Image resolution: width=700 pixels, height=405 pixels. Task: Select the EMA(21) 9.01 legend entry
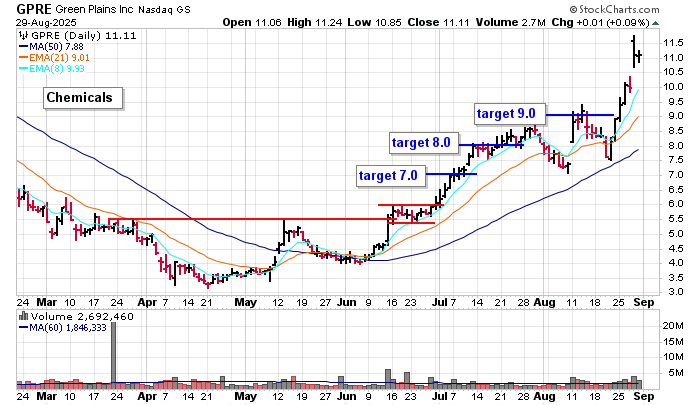pos(54,58)
